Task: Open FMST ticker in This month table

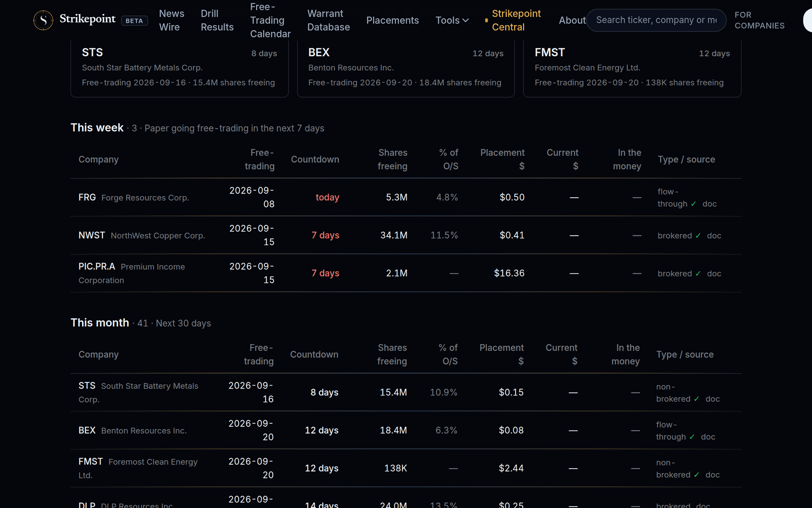Action: pyautogui.click(x=91, y=461)
